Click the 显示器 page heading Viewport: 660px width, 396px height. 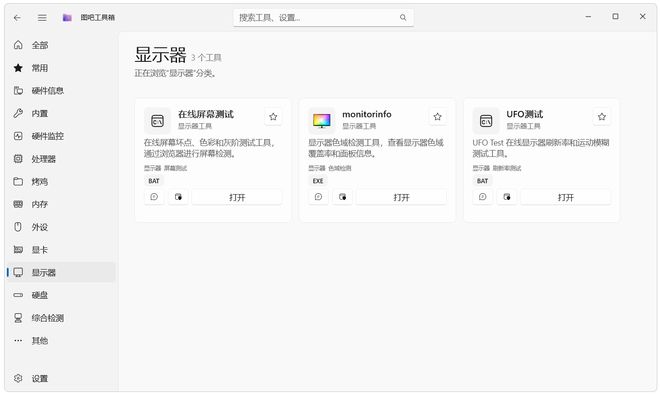click(x=160, y=55)
